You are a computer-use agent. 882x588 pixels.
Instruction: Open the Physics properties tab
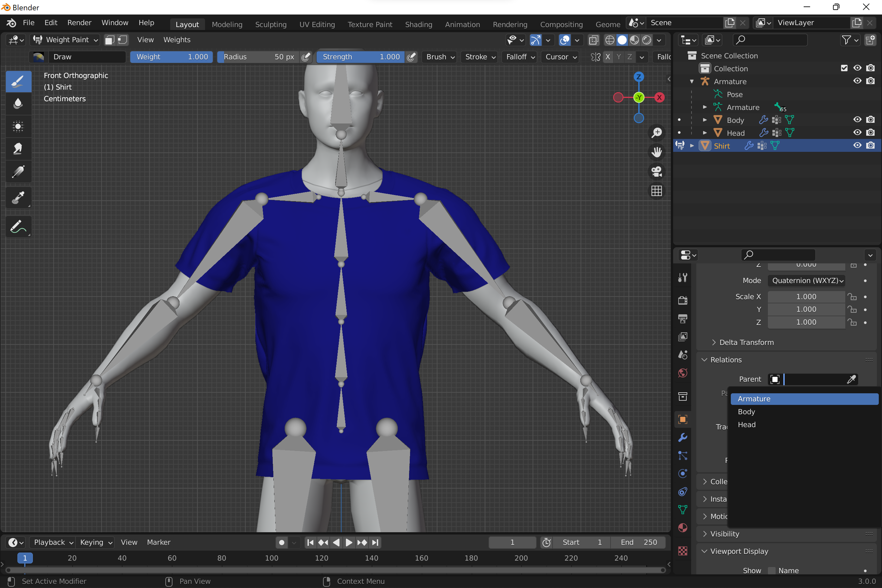click(x=682, y=473)
